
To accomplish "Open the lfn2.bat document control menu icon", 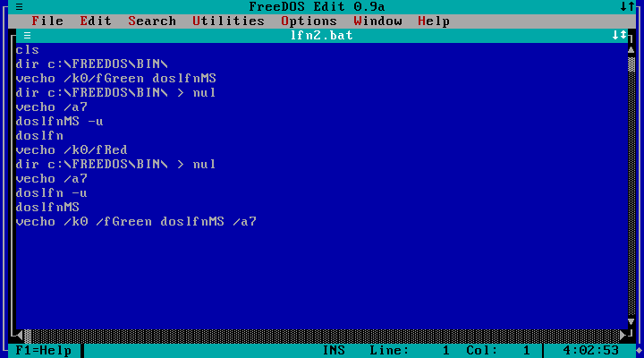I will [27, 35].
